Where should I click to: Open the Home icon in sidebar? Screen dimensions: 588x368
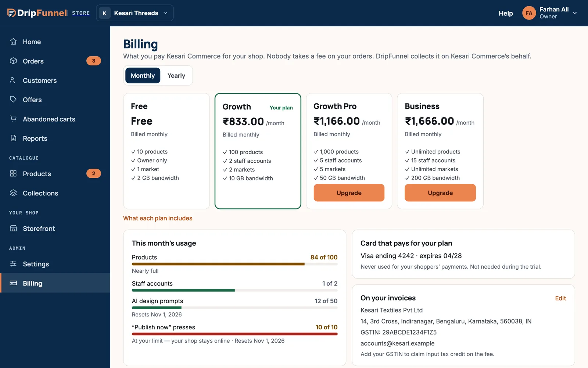pos(13,42)
